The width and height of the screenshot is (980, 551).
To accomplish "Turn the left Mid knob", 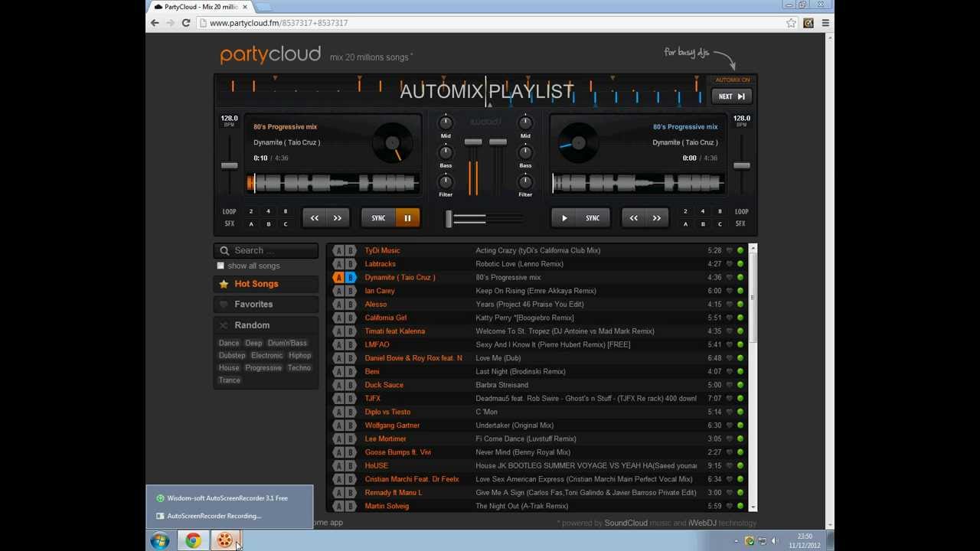I will tap(446, 122).
